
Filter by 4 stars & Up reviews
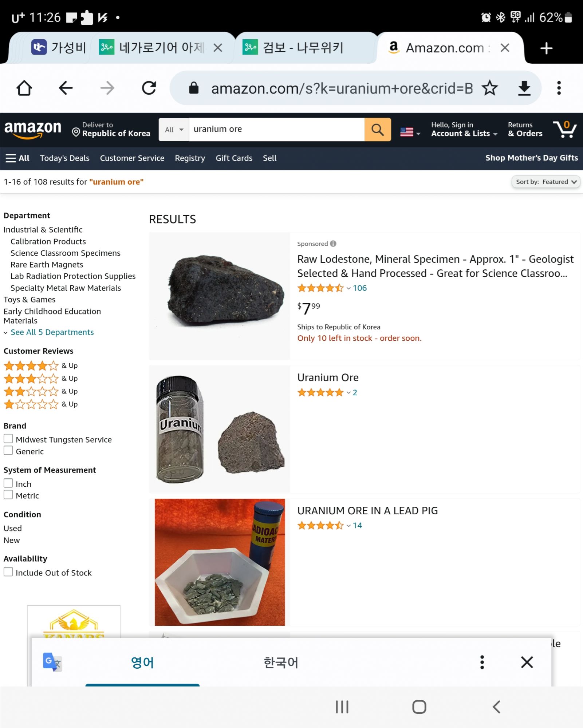click(40, 365)
